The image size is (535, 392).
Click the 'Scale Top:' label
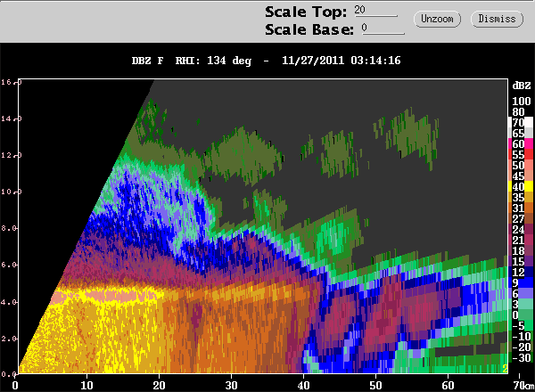click(x=306, y=12)
